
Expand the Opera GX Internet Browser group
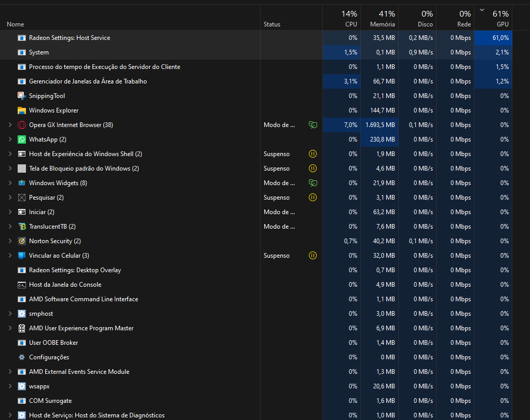pos(10,125)
